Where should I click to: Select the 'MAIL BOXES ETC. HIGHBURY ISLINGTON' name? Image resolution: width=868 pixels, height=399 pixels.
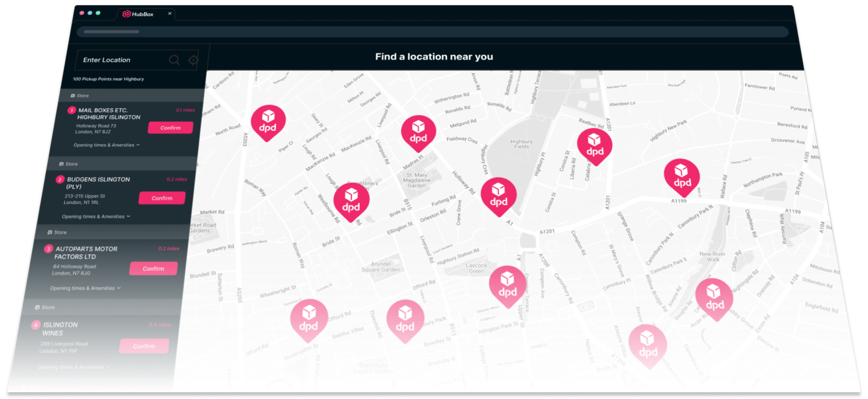[109, 114]
